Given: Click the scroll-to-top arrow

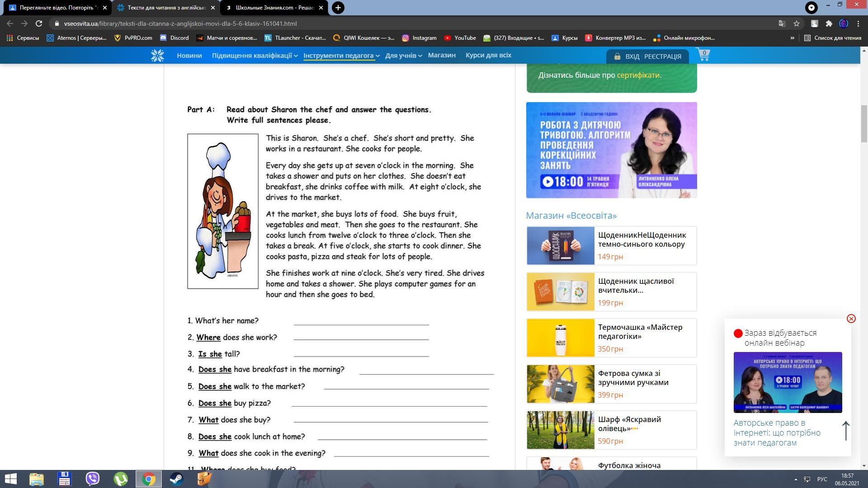Looking at the screenshot, I should tap(845, 431).
